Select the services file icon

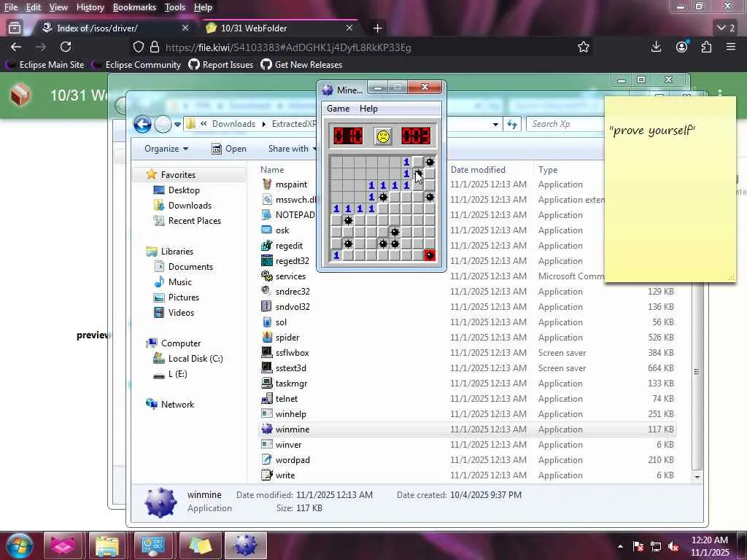[267, 276]
